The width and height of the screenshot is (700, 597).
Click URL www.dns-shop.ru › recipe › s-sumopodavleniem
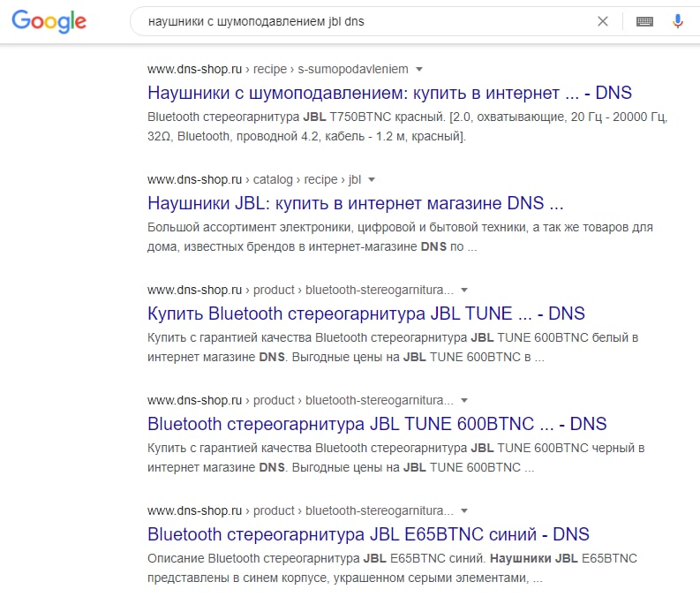click(278, 69)
